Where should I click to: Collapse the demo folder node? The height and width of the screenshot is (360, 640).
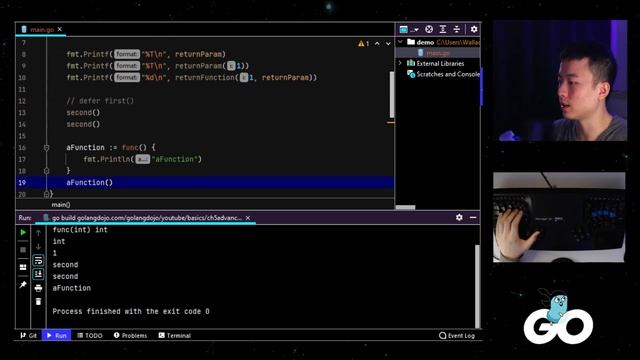400,42
